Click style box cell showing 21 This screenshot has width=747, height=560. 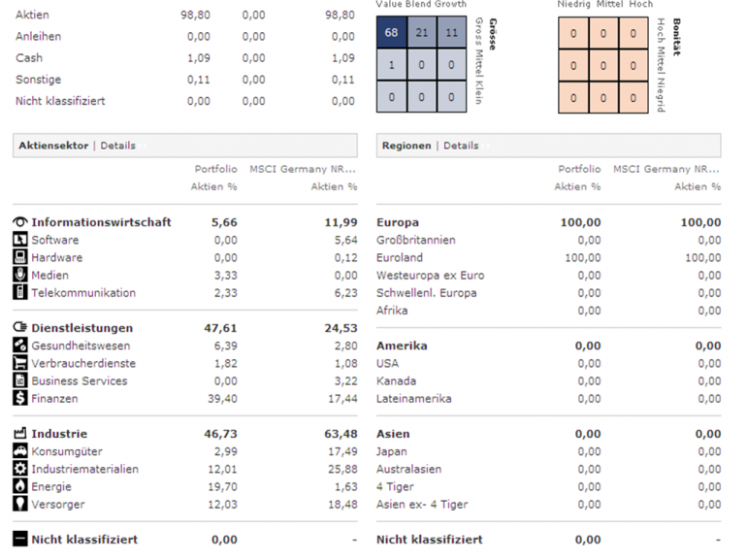pyautogui.click(x=422, y=32)
